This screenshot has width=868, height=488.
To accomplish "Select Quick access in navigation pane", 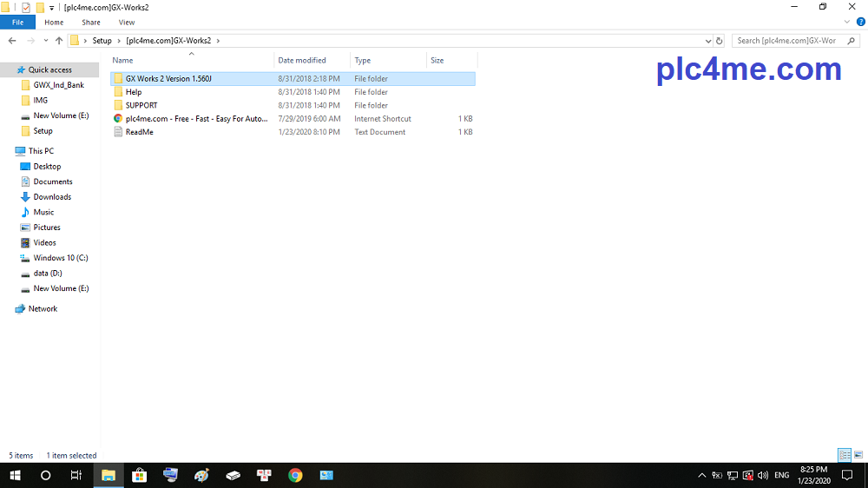I will 49,69.
